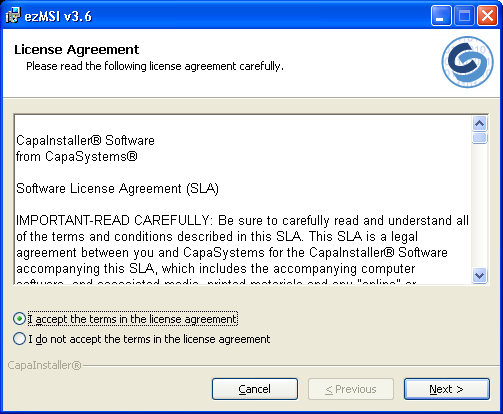503x414 pixels.
Task: Click the license scrollbar thumb
Action: (x=479, y=138)
